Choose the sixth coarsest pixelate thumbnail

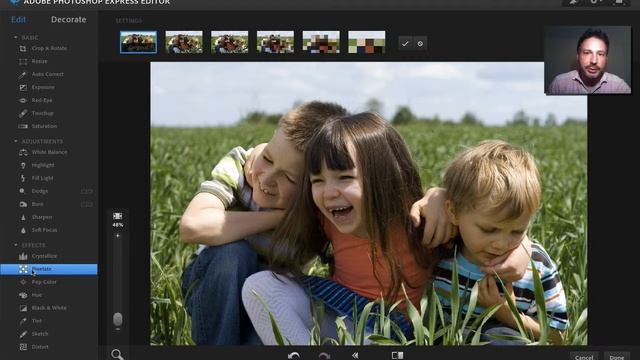(x=367, y=42)
